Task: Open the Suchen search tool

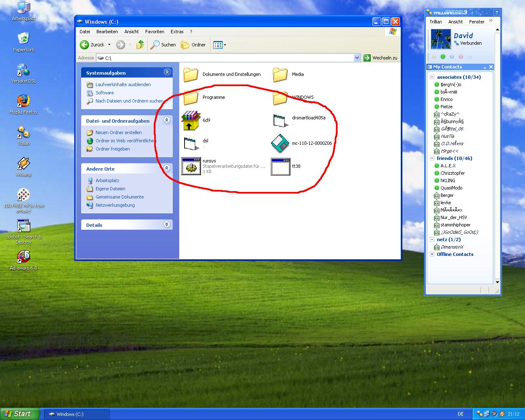Action: click(x=163, y=45)
